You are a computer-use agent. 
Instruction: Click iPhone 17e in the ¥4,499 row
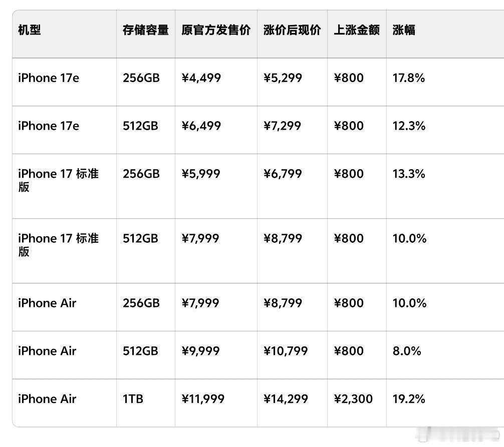[48, 78]
